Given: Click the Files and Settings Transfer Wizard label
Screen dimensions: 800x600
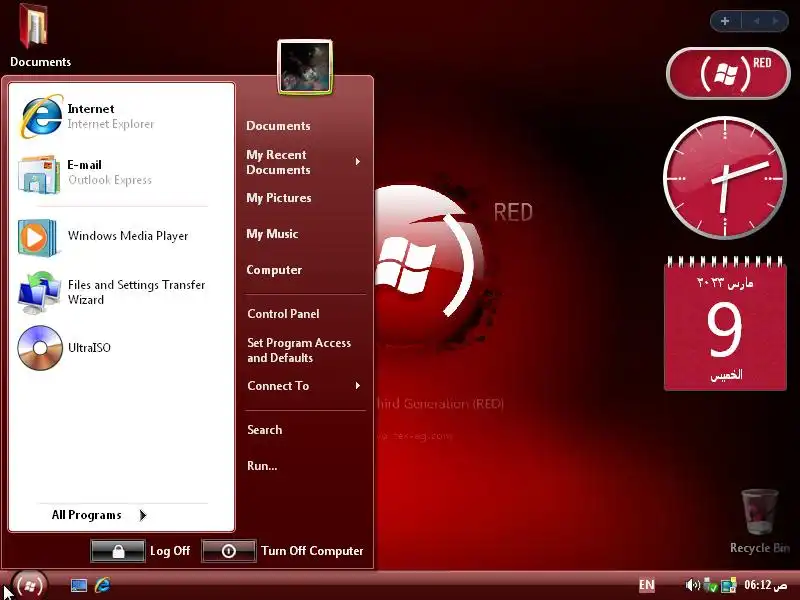Looking at the screenshot, I should [137, 292].
